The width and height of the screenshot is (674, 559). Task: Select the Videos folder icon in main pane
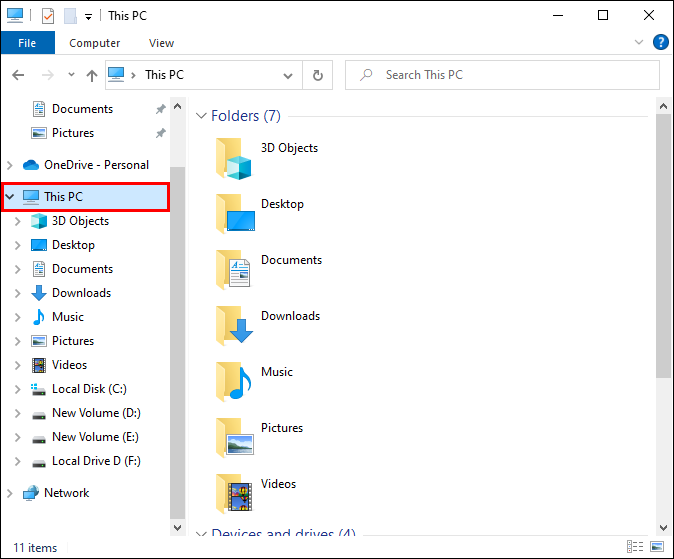[234, 494]
